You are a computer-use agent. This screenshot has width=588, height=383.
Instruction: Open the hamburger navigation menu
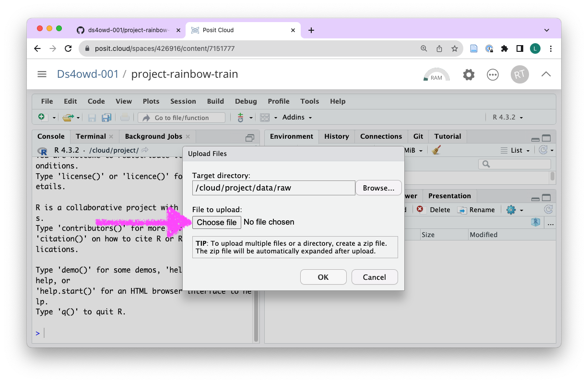coord(42,74)
